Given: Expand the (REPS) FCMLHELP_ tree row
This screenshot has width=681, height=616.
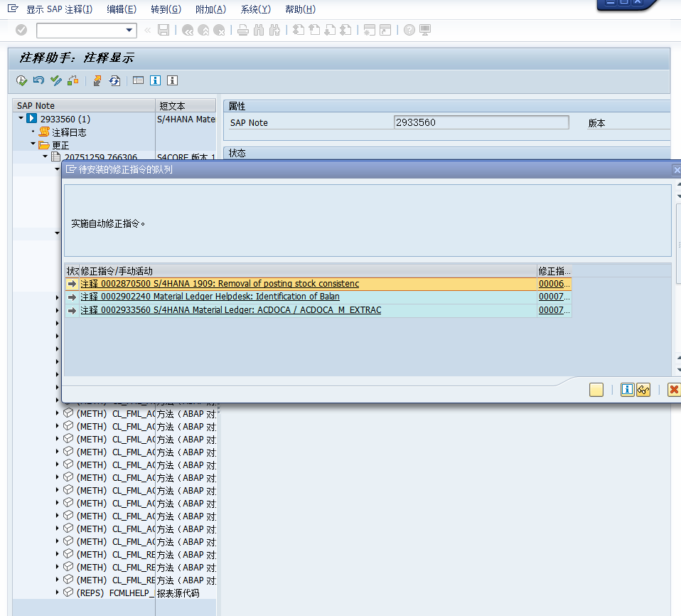Looking at the screenshot, I should [x=57, y=592].
